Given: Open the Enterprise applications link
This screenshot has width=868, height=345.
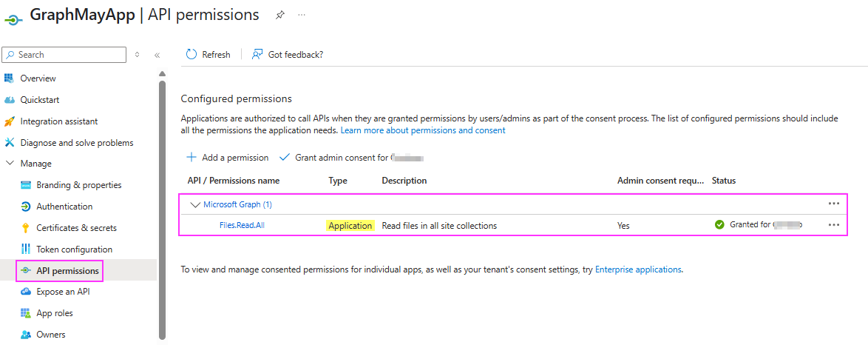Looking at the screenshot, I should [638, 269].
